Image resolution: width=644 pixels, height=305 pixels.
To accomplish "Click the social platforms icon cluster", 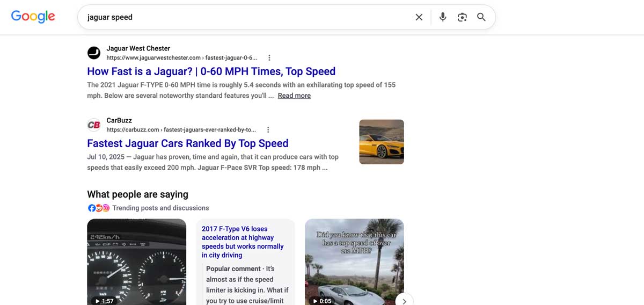I will click(x=99, y=208).
